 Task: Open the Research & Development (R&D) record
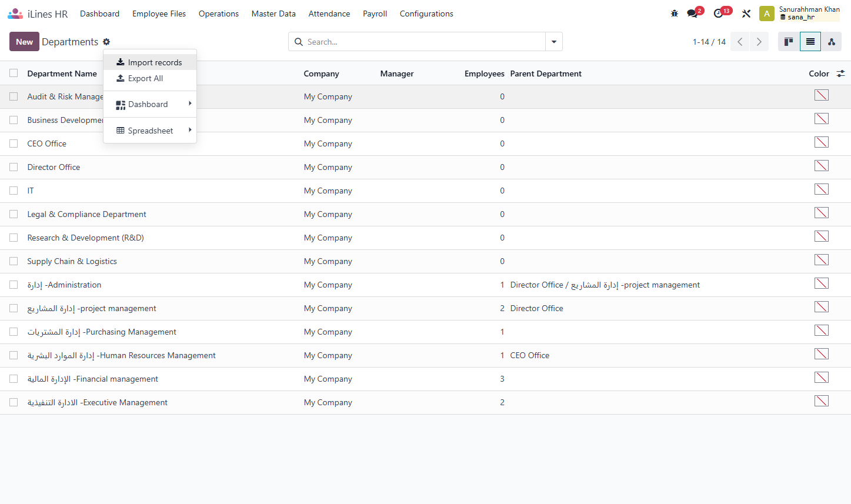tap(86, 238)
